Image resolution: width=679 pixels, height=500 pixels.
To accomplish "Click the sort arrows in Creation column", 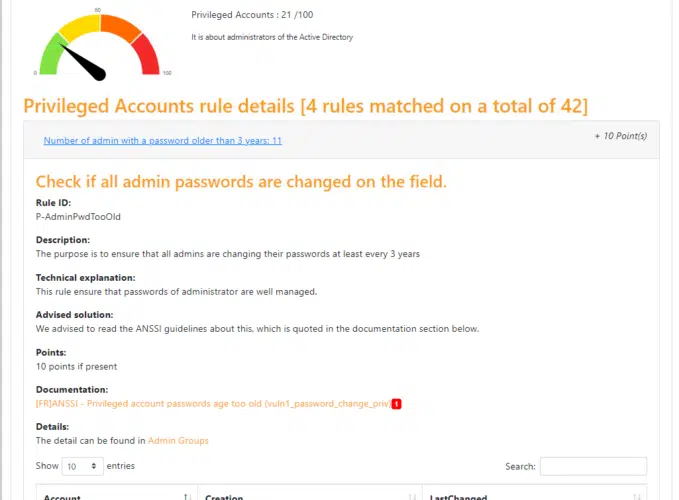I will click(x=412, y=497).
